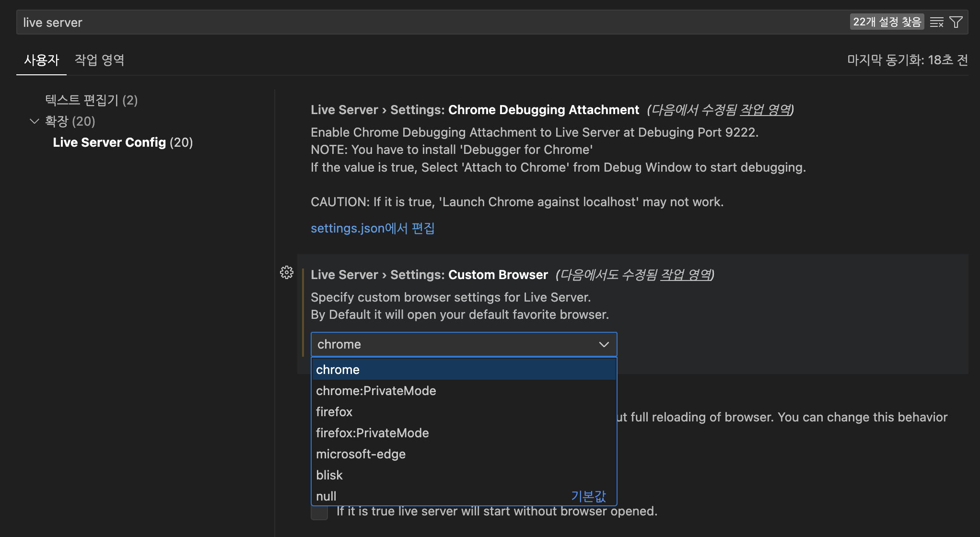Collapse the 확장 (20) tree chevron

pos(35,121)
